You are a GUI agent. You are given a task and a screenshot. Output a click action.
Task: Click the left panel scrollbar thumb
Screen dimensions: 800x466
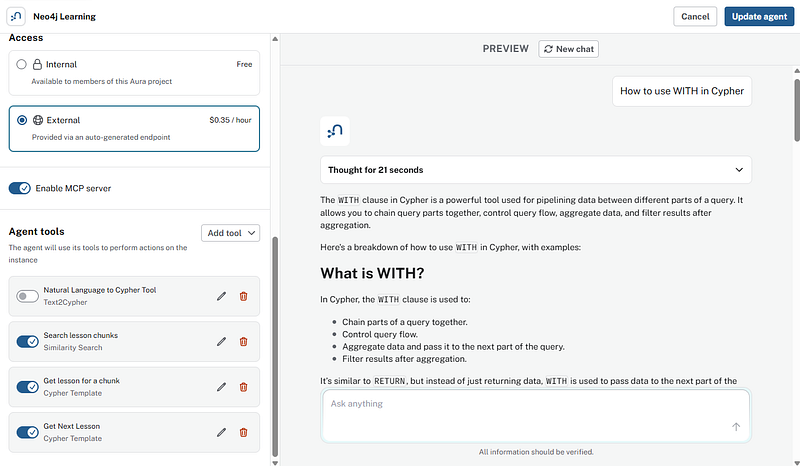click(275, 347)
